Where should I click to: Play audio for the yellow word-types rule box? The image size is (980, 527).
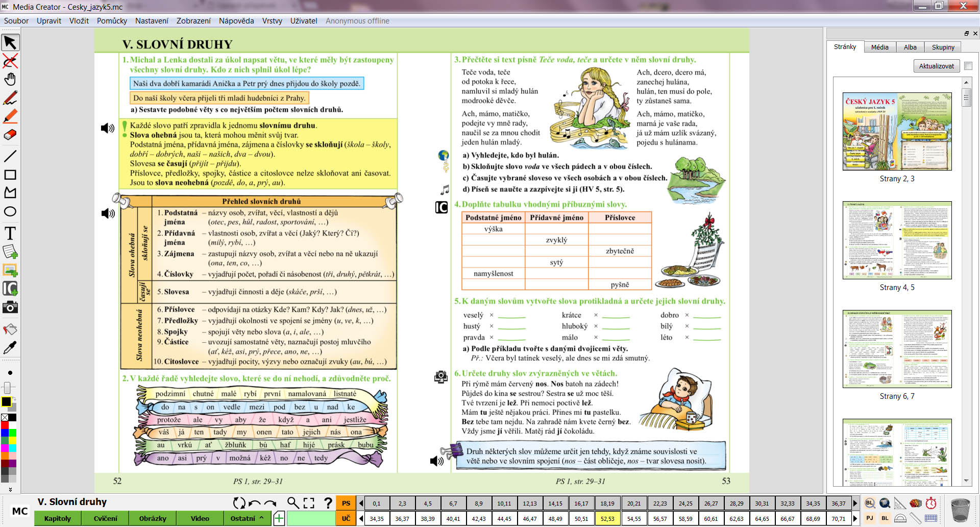107,128
